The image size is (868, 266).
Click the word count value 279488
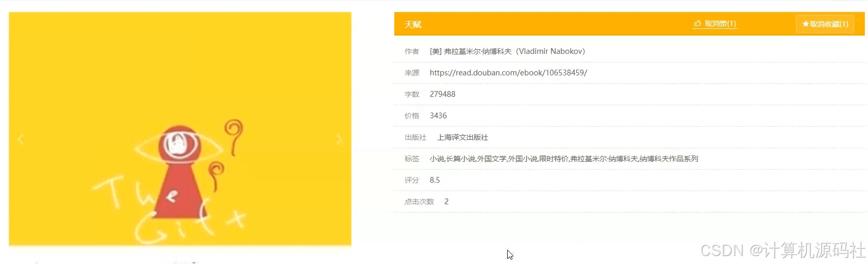pyautogui.click(x=442, y=94)
